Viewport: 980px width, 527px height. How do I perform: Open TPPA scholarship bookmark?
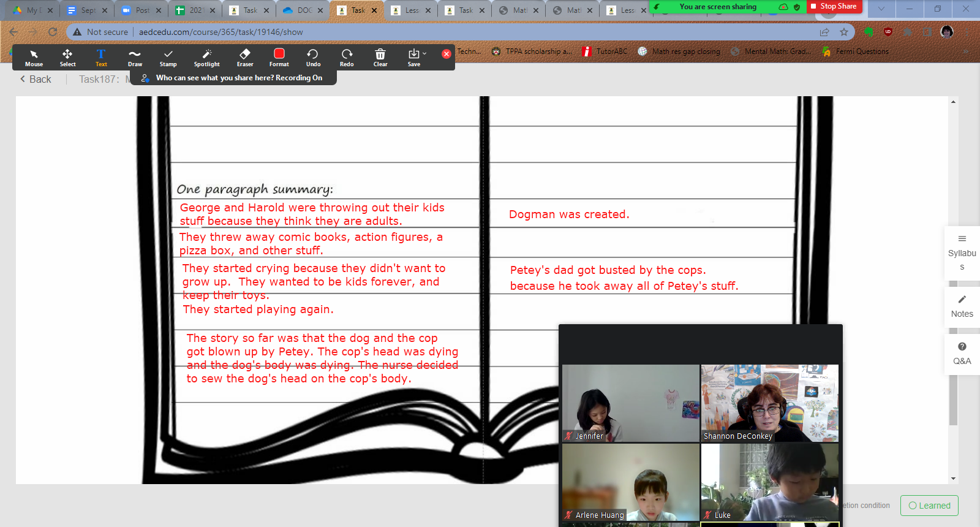532,51
